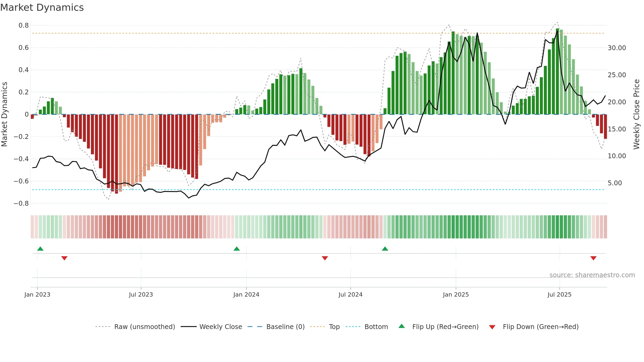Toggle the Flip Up (Red→Green) legend entry
644x362 pixels.
coord(438,327)
